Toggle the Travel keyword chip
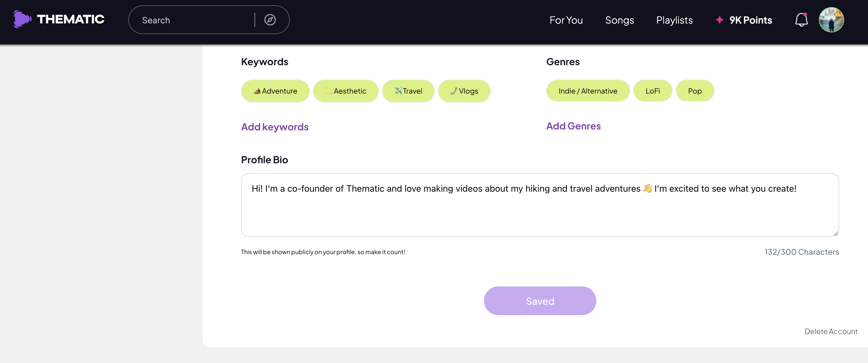This screenshot has width=868, height=363. [408, 91]
